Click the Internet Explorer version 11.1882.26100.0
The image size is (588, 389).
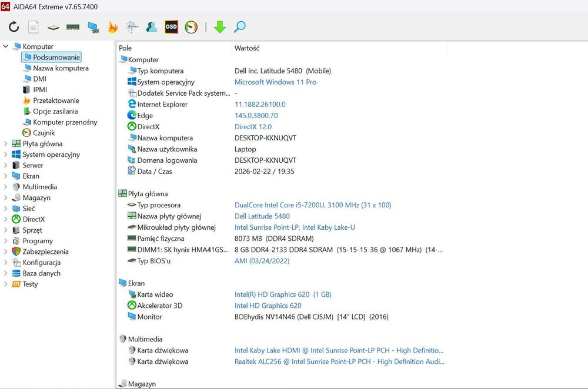(x=260, y=105)
